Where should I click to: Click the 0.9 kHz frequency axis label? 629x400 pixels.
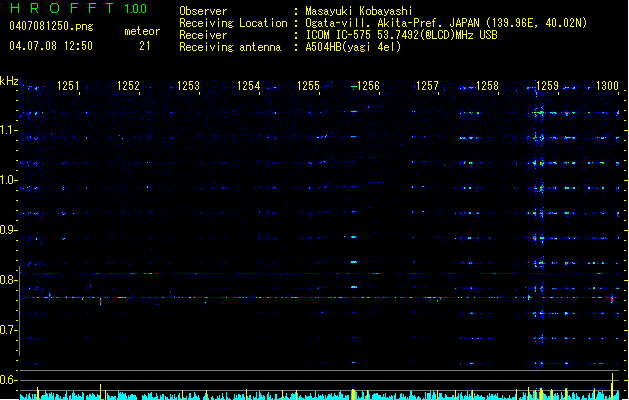[8, 230]
